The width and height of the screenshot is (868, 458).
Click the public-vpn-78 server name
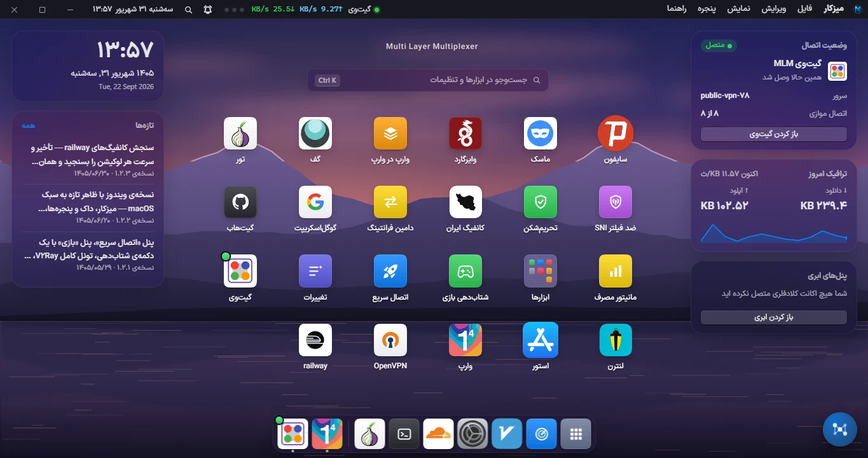725,95
